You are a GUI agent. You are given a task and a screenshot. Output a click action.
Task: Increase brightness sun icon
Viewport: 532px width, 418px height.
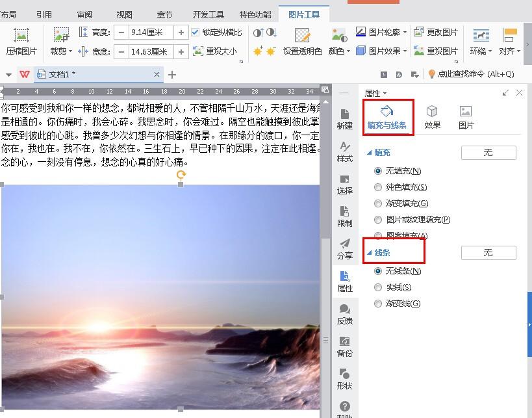click(258, 51)
